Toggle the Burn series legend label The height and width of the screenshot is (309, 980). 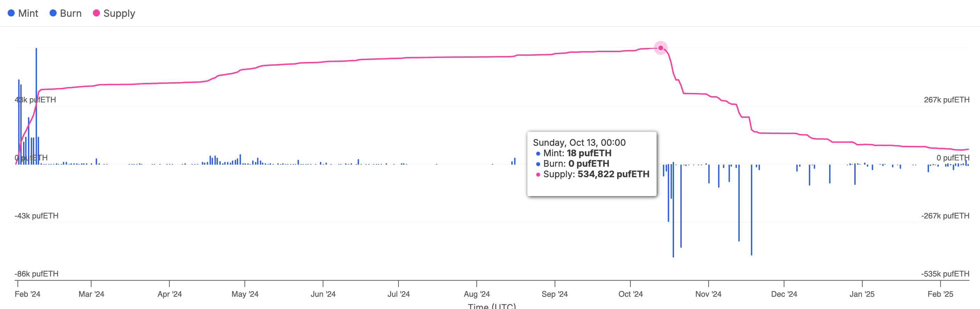point(71,13)
